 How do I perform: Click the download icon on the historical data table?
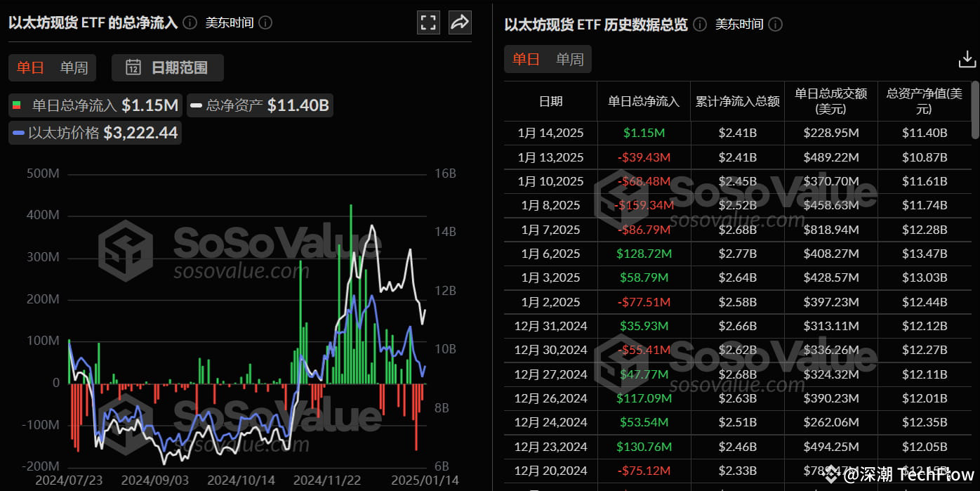pos(967,60)
